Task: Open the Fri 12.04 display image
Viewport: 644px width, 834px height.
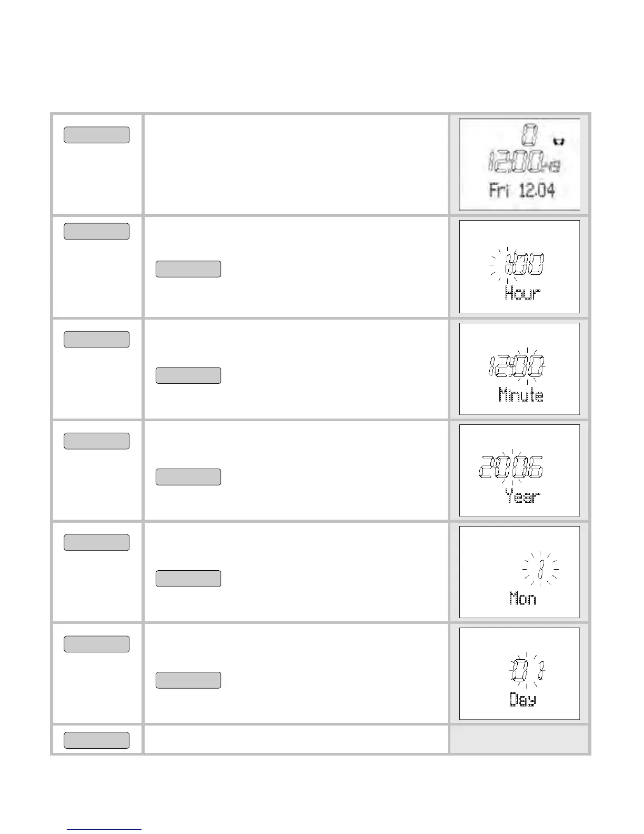Action: (519, 164)
